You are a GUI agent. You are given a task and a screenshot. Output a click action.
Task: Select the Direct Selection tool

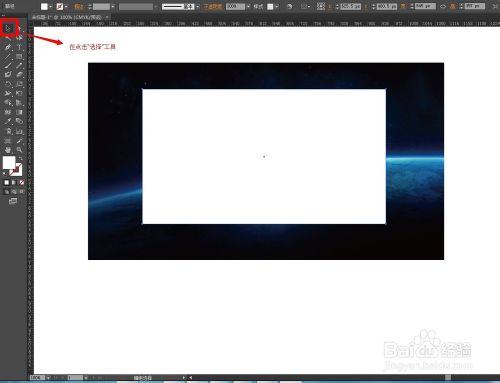[19, 29]
